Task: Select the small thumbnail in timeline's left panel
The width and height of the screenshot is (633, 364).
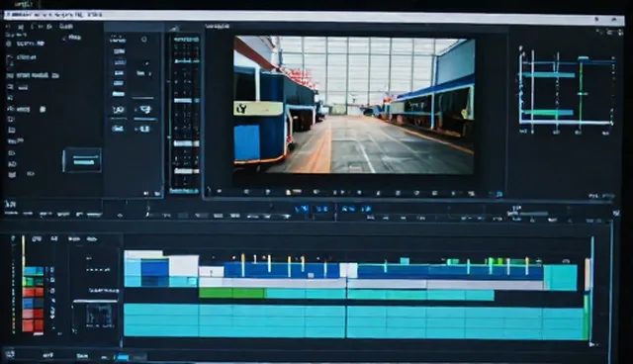Action: point(99,316)
